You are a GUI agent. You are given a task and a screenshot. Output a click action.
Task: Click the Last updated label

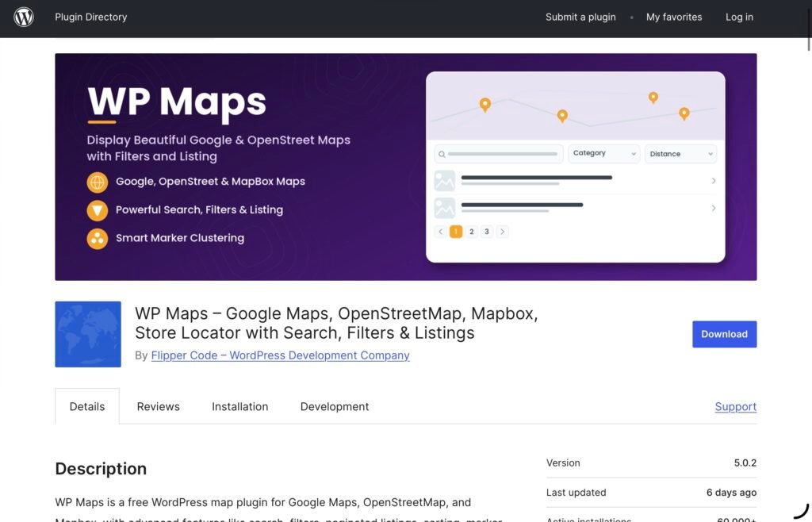coord(576,493)
